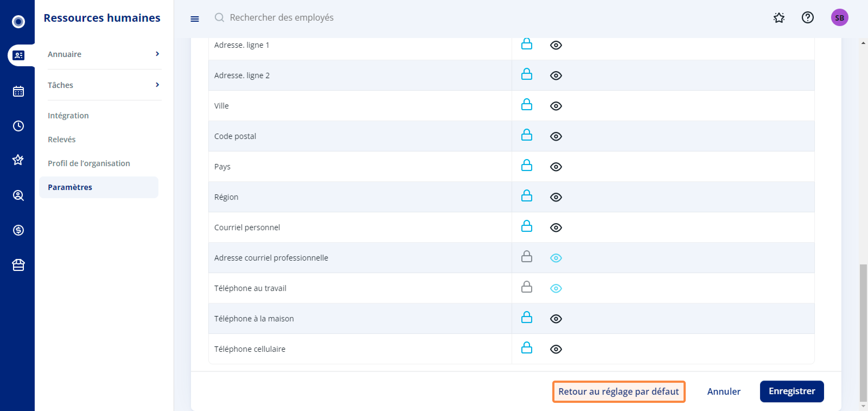Click the Enregistrer button
868x411 pixels.
tap(792, 391)
